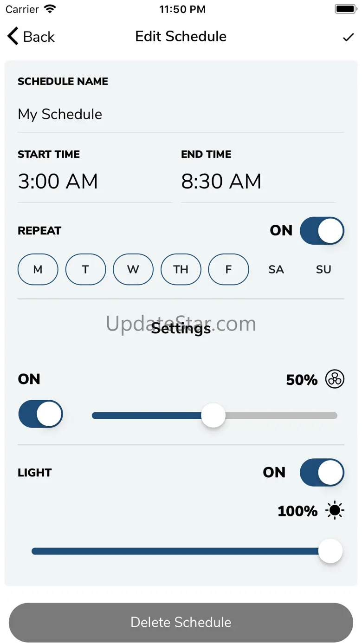Open the End Time picker

click(x=221, y=181)
